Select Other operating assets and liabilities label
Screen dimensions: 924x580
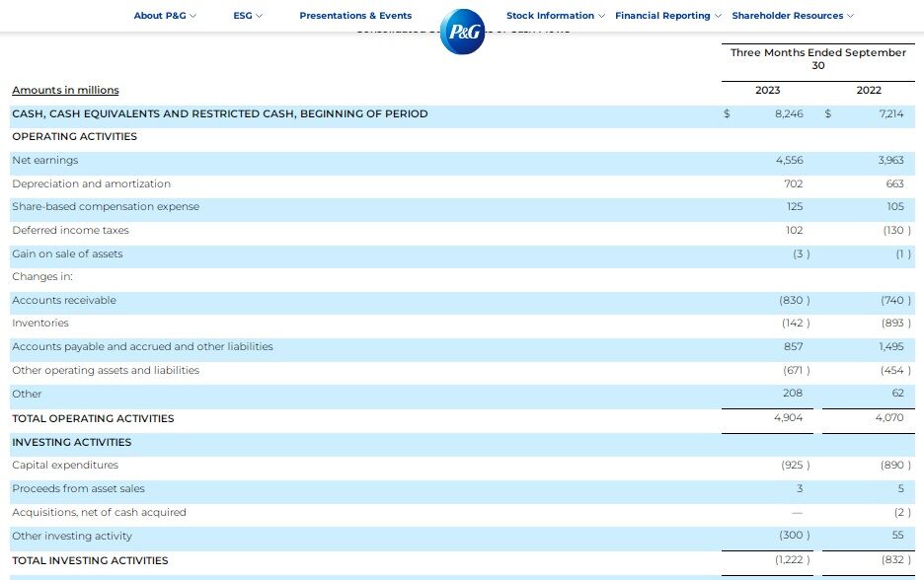[106, 370]
